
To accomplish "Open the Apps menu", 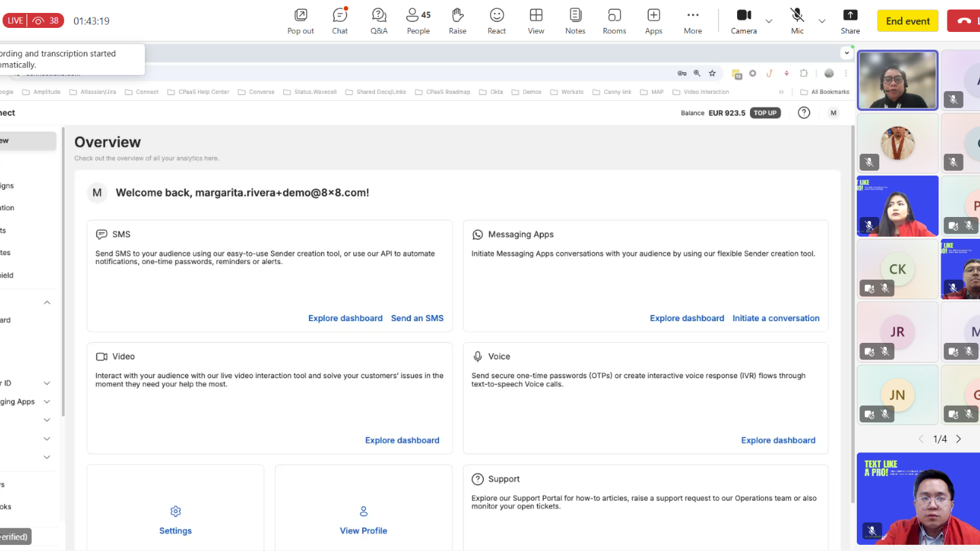I will tap(653, 20).
